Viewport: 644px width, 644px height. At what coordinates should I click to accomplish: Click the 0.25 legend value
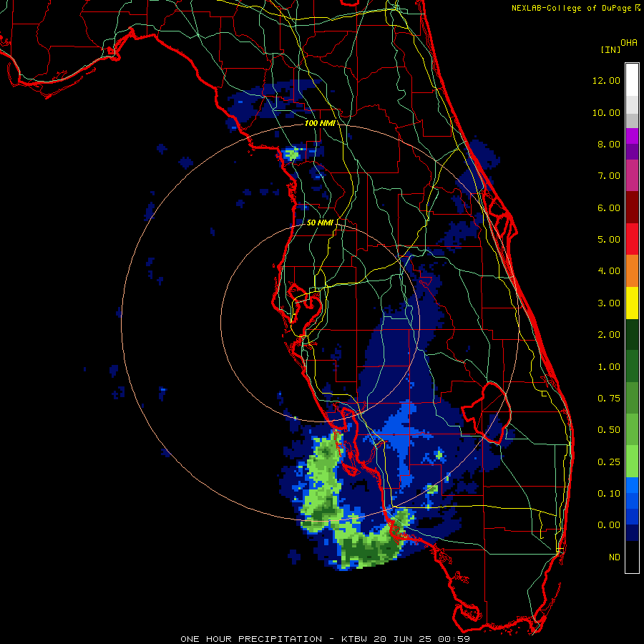pyautogui.click(x=609, y=462)
